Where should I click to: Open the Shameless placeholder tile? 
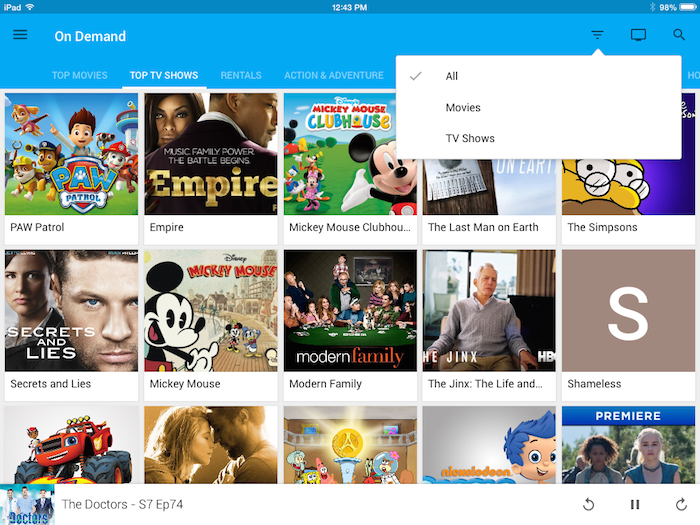pyautogui.click(x=629, y=311)
